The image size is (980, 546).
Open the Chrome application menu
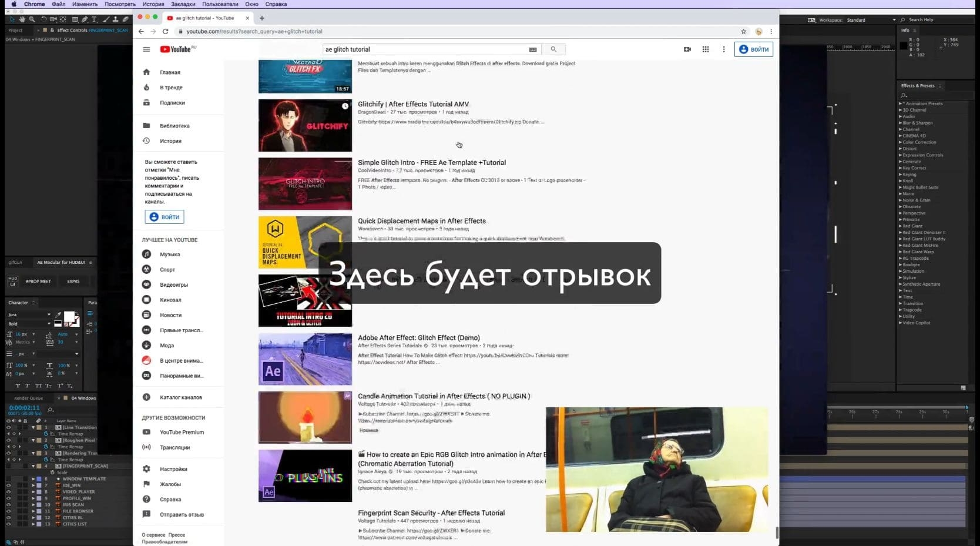click(35, 4)
